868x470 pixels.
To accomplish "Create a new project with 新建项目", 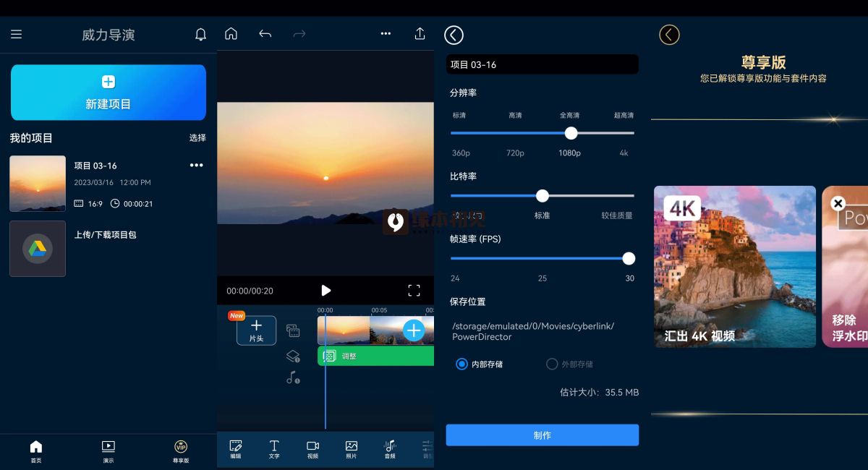I will (109, 93).
